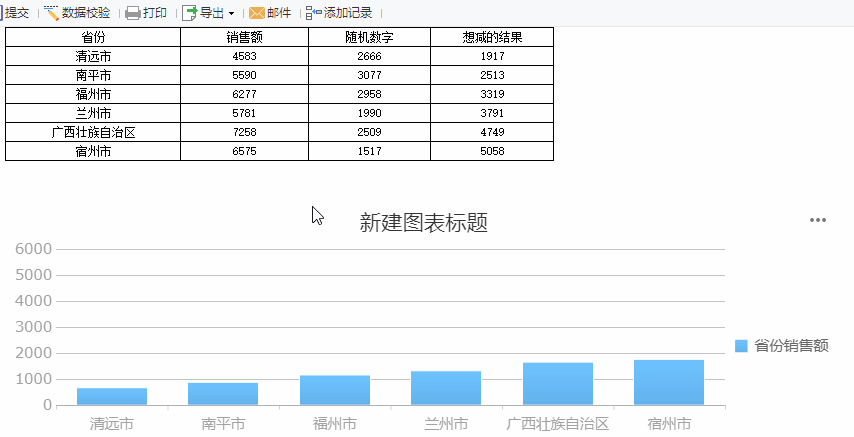The height and width of the screenshot is (437, 854).
Task: Click the 广西壮族自治区 bar in chart
Action: (x=558, y=384)
